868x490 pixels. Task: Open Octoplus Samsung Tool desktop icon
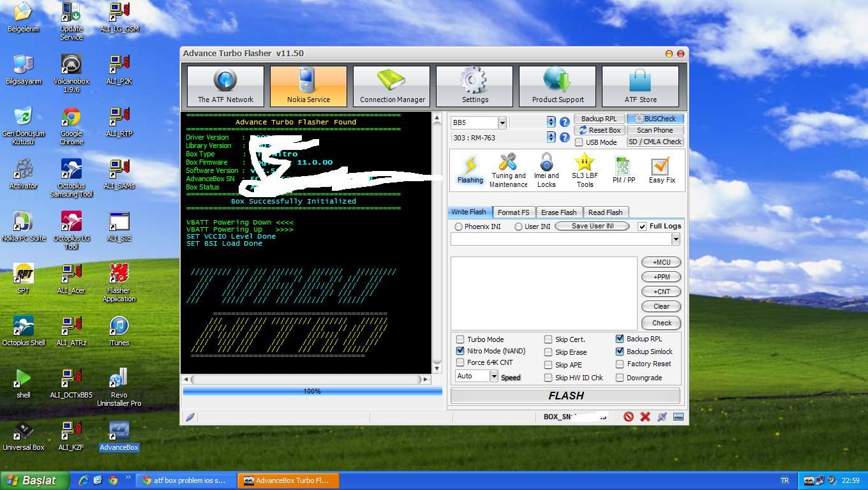tap(71, 178)
